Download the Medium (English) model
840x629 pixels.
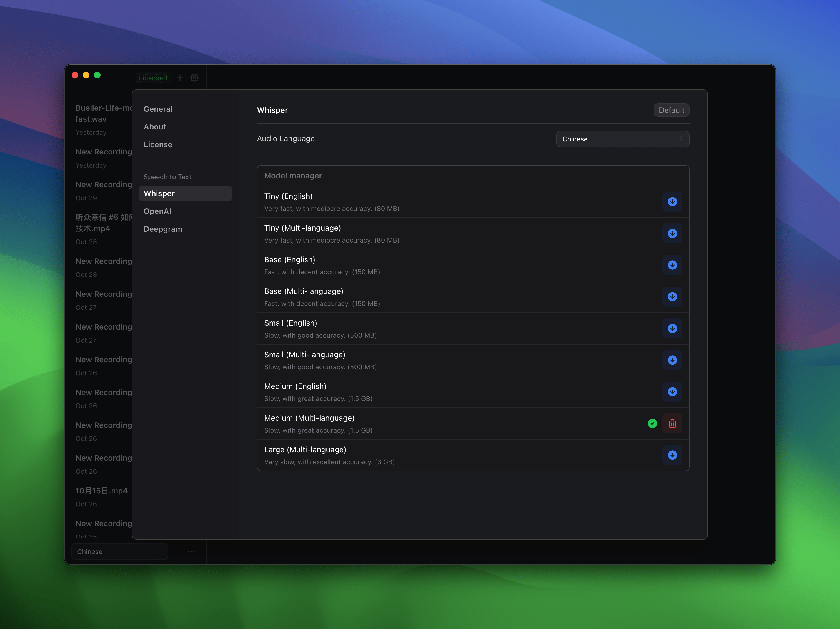[672, 392]
